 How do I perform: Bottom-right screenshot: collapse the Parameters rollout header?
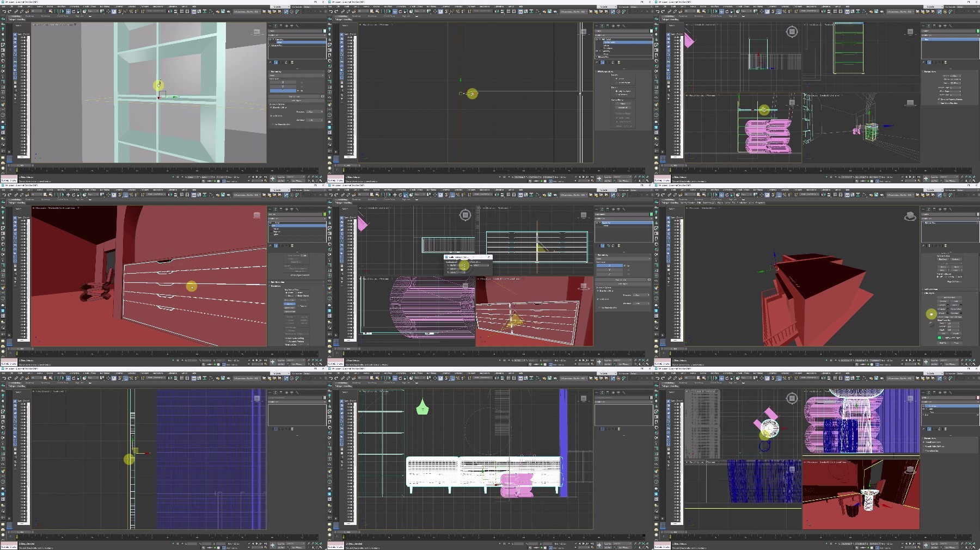point(950,438)
